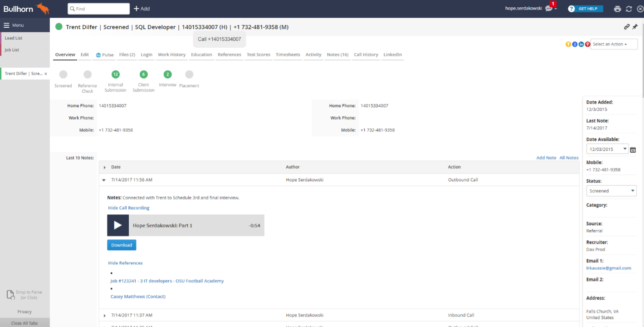Open the Activity tab
Viewport: 644px width, 327px height.
313,54
